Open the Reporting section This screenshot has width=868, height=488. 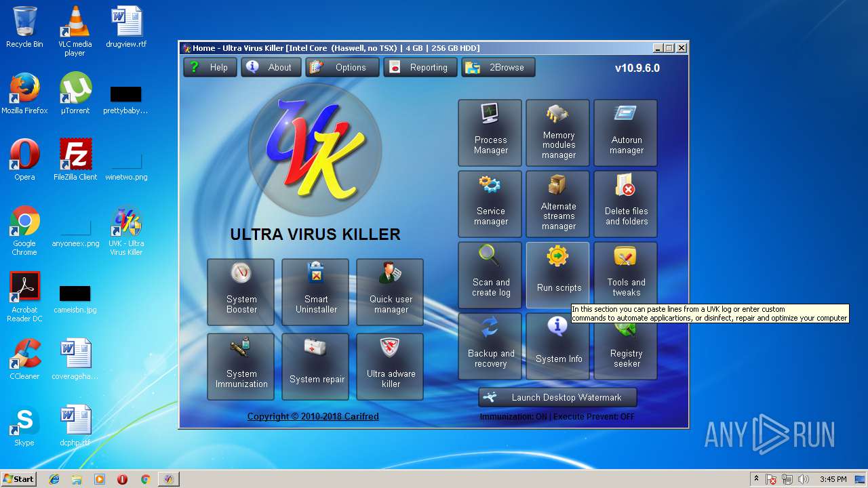[x=420, y=67]
